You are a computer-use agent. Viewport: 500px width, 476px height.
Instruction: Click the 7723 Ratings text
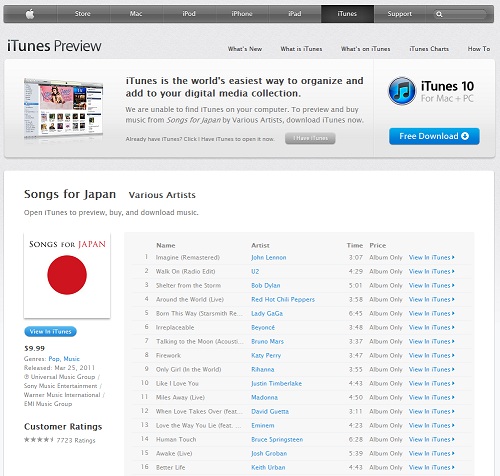click(76, 440)
